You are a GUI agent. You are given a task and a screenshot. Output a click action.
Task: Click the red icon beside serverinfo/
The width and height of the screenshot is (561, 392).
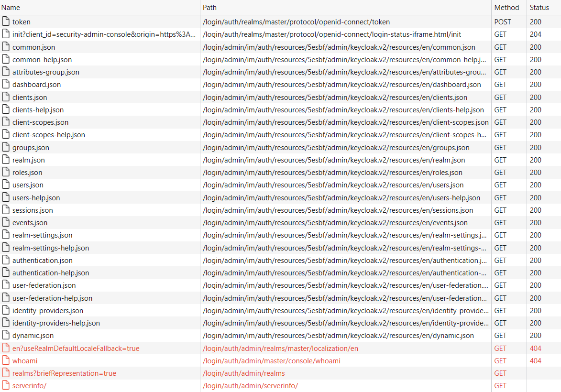point(5,385)
